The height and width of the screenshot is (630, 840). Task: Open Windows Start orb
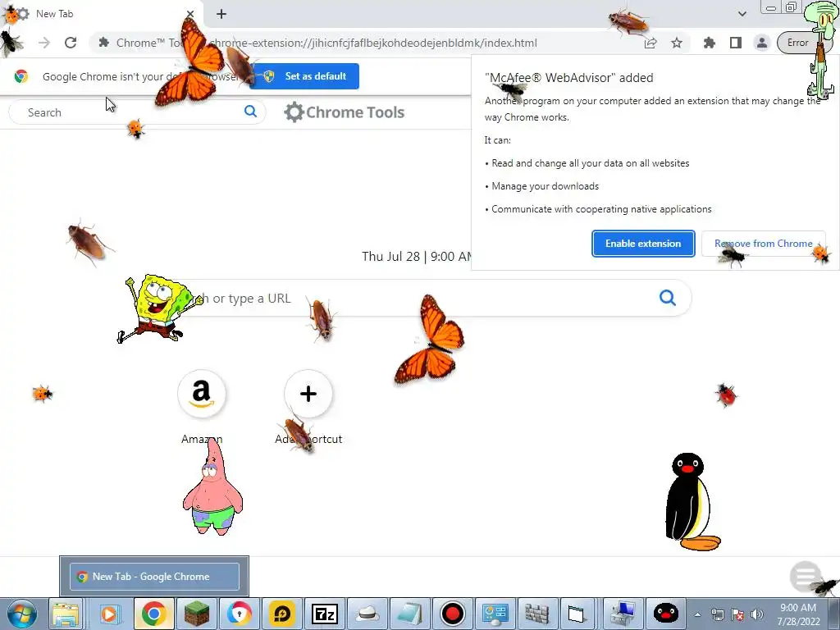coord(22,614)
